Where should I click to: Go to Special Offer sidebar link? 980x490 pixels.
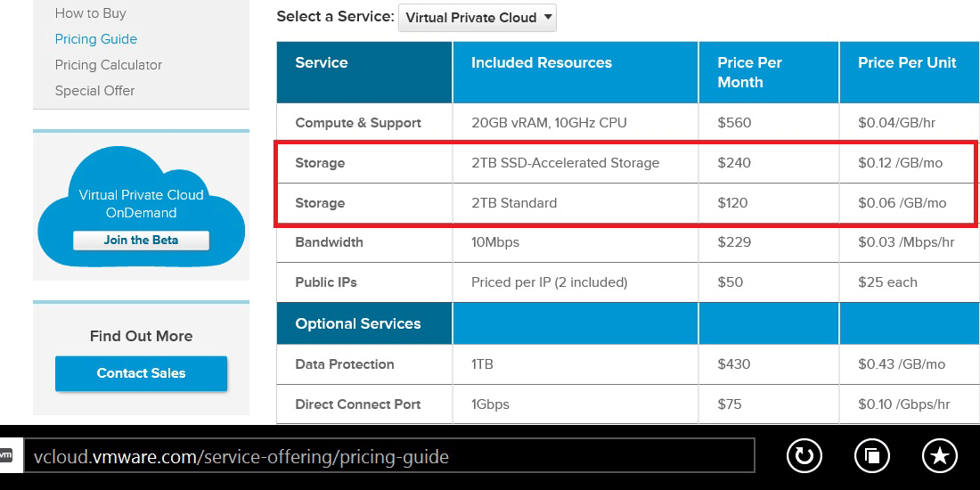(x=95, y=91)
